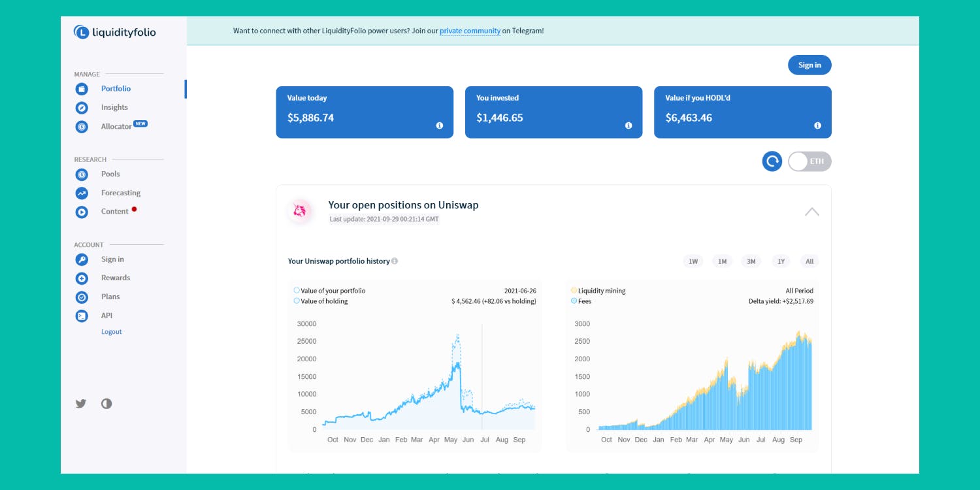Select the All time range
This screenshot has height=490, width=980.
point(809,261)
